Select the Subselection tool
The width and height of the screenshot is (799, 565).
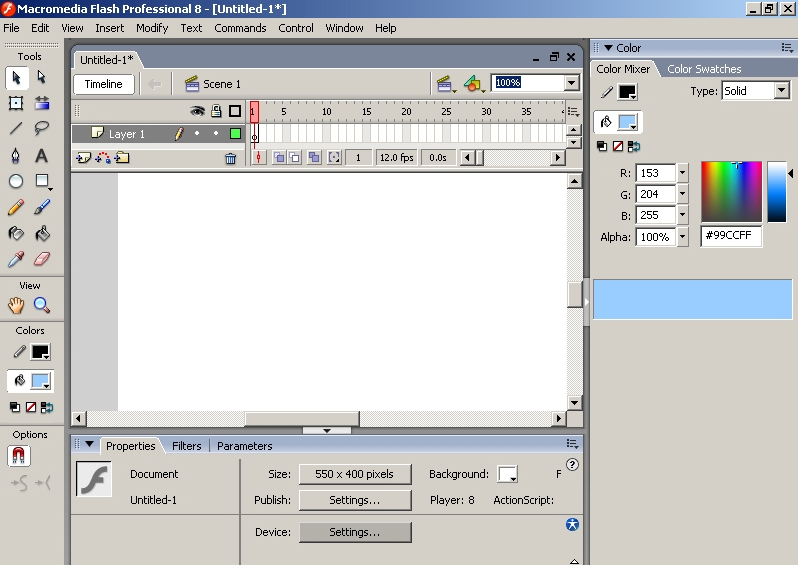tap(42, 77)
